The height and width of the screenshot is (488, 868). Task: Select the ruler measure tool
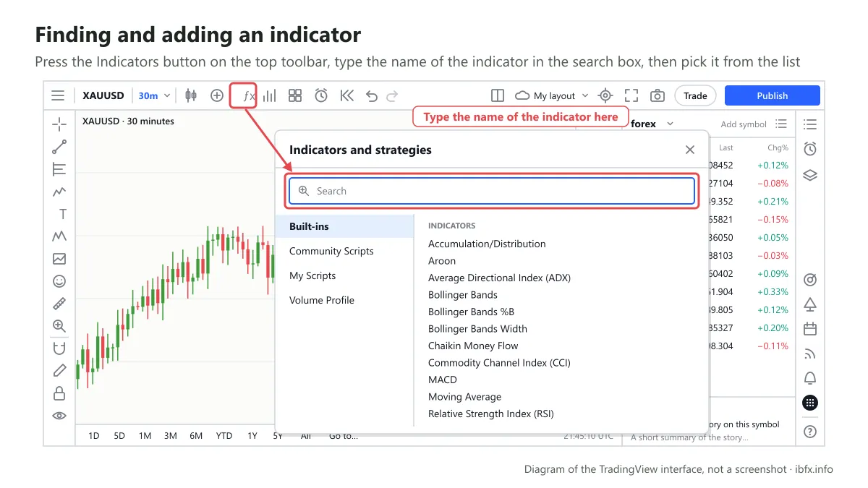click(59, 303)
